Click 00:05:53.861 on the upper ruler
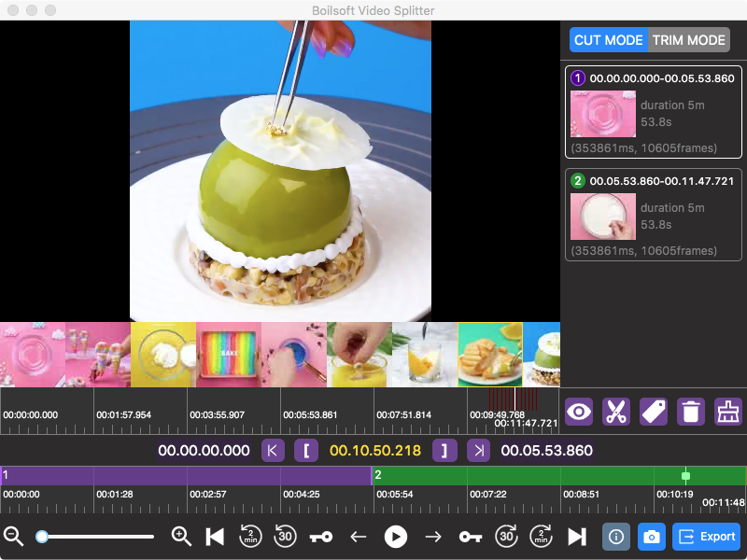This screenshot has width=747, height=560. tap(310, 414)
